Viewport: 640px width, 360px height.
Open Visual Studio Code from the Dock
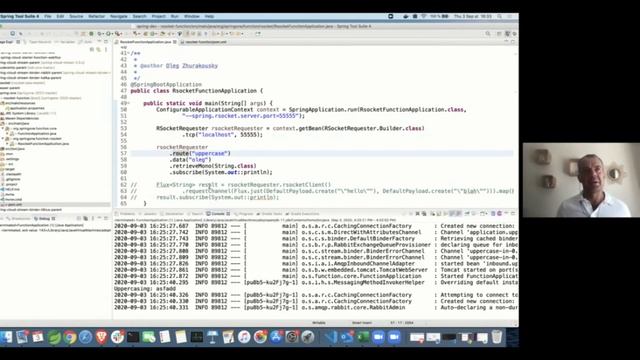(331, 337)
